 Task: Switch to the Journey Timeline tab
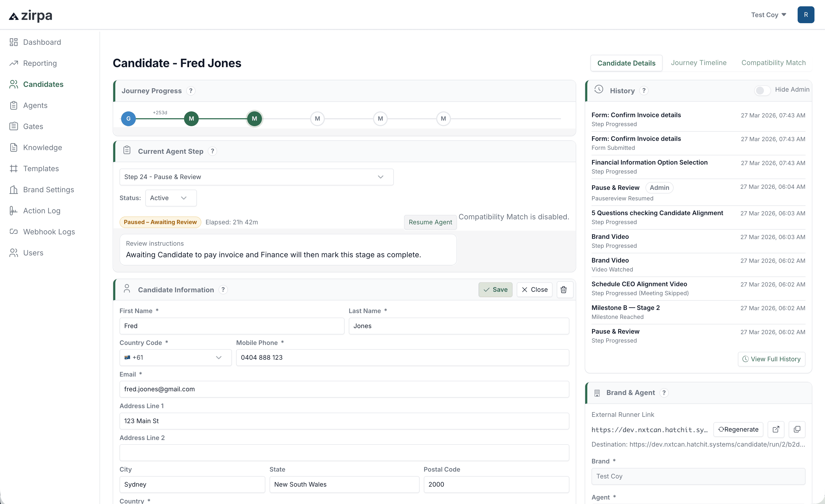click(698, 63)
